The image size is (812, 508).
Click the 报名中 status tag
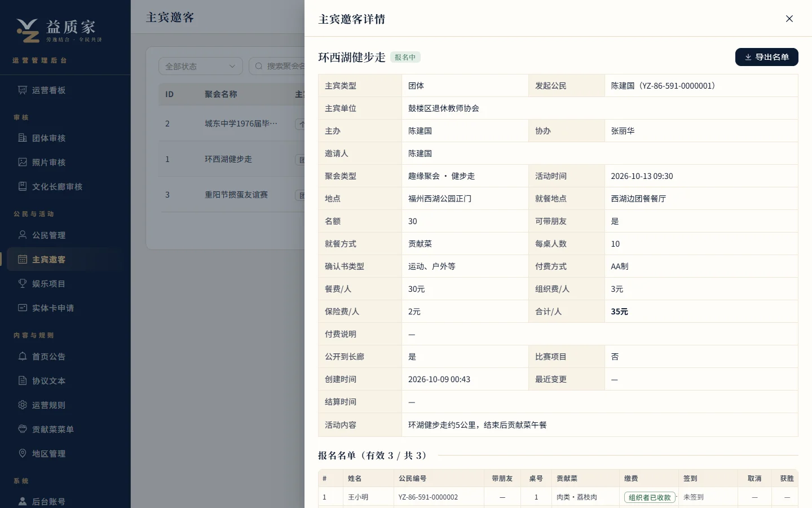405,57
